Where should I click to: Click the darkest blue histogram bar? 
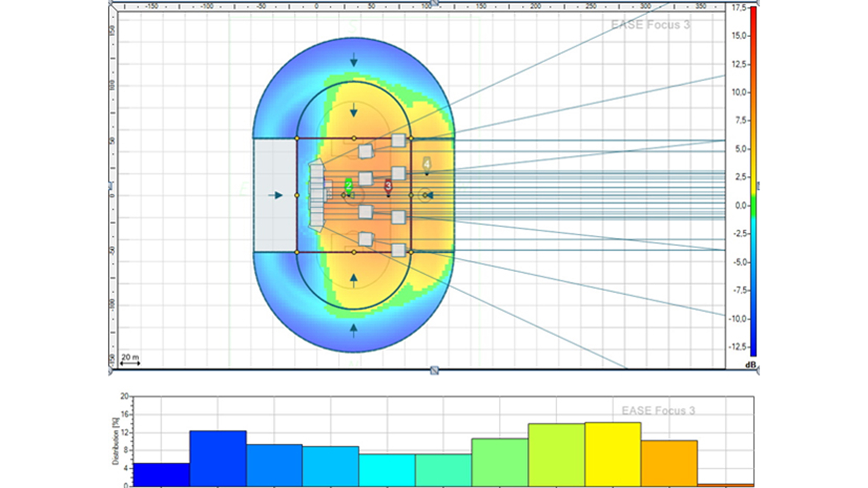161,474
